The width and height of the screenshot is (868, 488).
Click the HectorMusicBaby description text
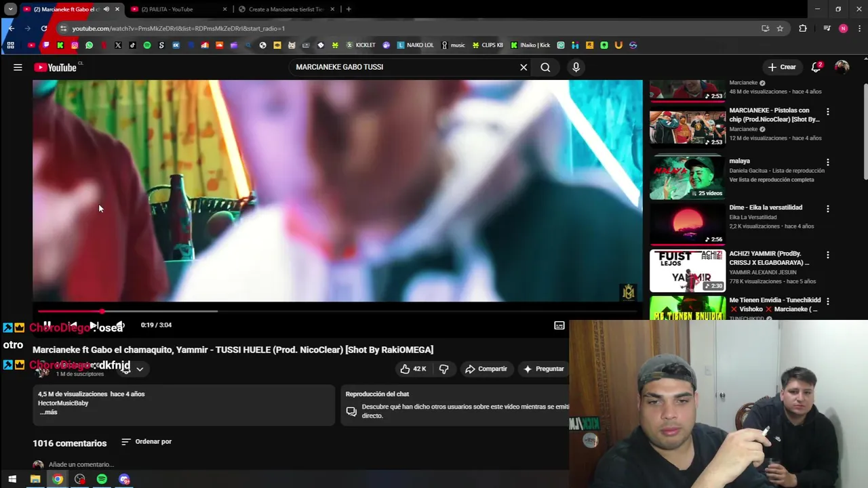tap(63, 403)
